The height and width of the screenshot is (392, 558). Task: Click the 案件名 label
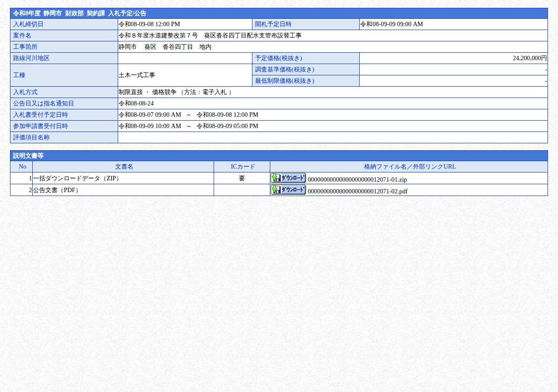[22, 36]
